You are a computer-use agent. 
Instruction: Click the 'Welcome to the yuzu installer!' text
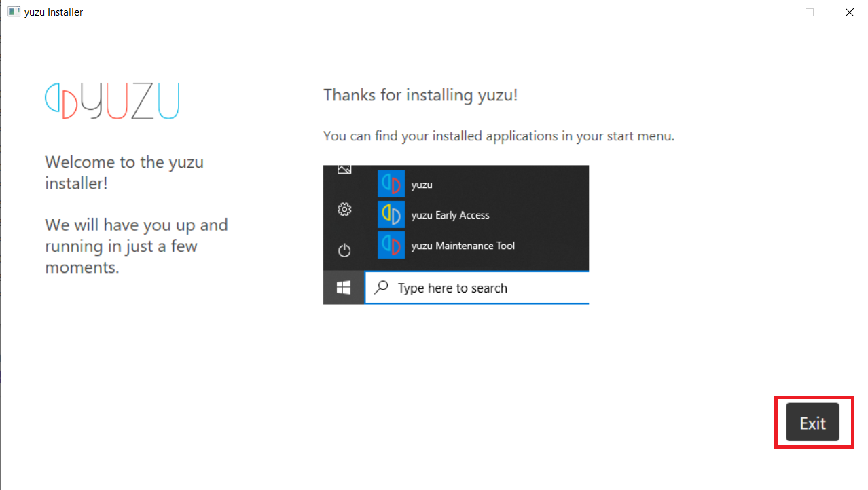(x=124, y=172)
